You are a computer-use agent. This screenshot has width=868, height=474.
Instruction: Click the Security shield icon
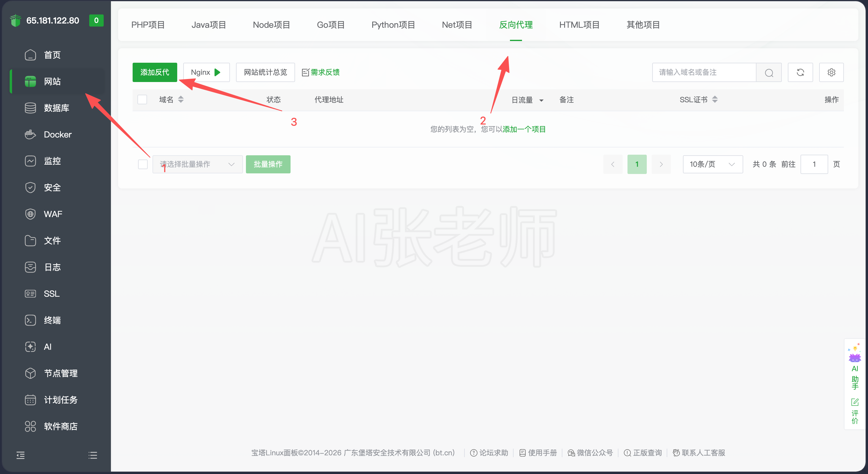pyautogui.click(x=30, y=188)
